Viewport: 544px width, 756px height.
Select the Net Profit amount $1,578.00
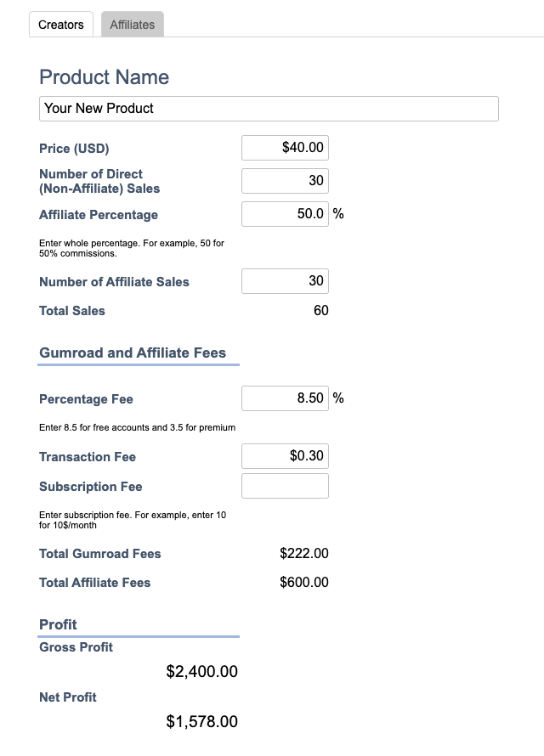(201, 722)
